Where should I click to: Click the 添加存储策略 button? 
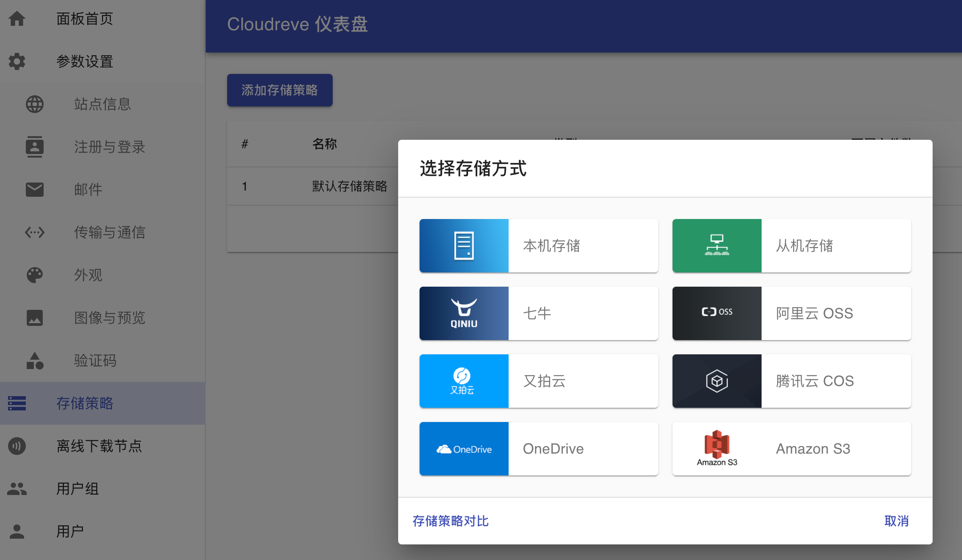(x=280, y=90)
